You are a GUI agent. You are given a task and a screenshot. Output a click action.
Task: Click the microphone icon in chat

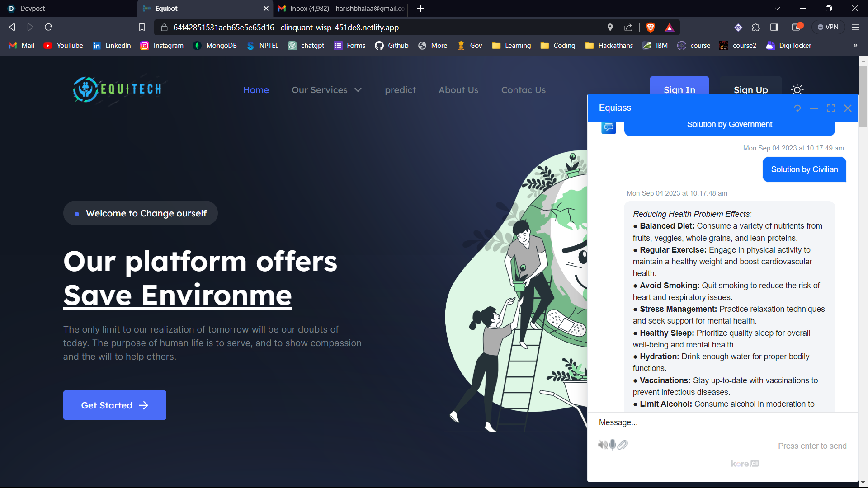click(x=613, y=445)
